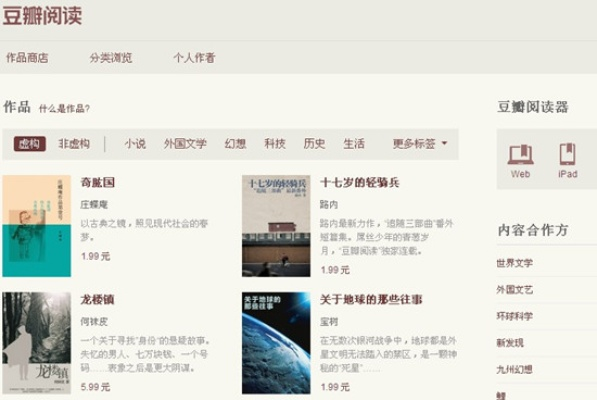Viewport: 597px width, 400px height.
Task: Open the Web reader icon
Action: 520,161
